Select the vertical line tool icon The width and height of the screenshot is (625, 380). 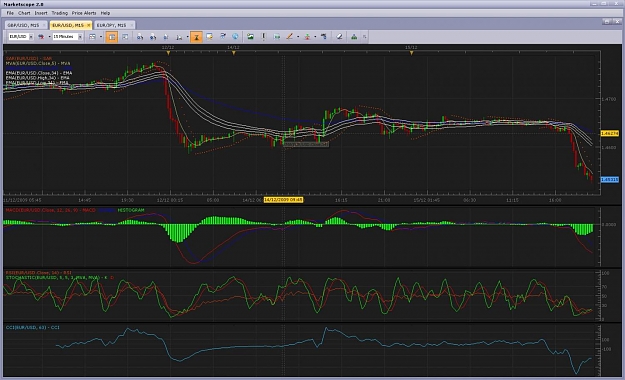point(263,37)
